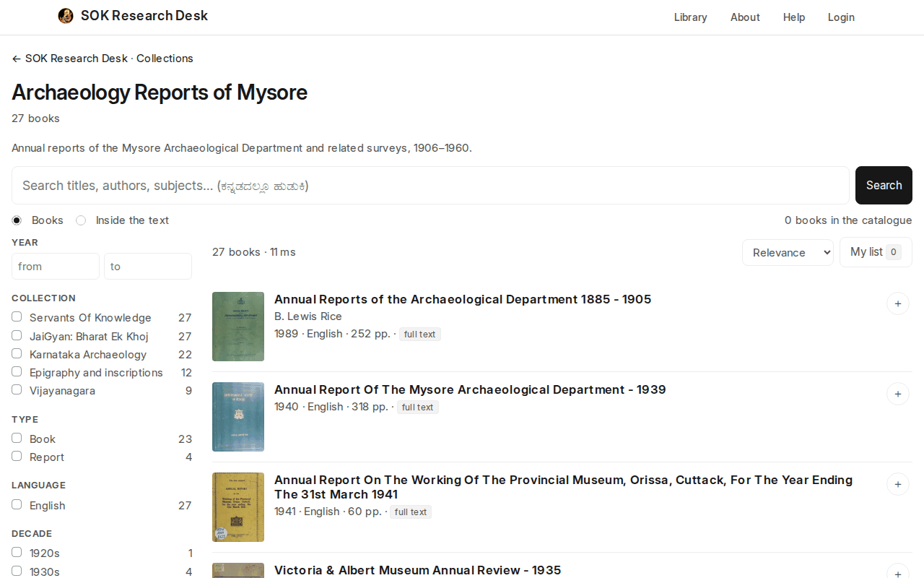Open Provincial Museum Orissa Cuttack annual report title

(563, 487)
